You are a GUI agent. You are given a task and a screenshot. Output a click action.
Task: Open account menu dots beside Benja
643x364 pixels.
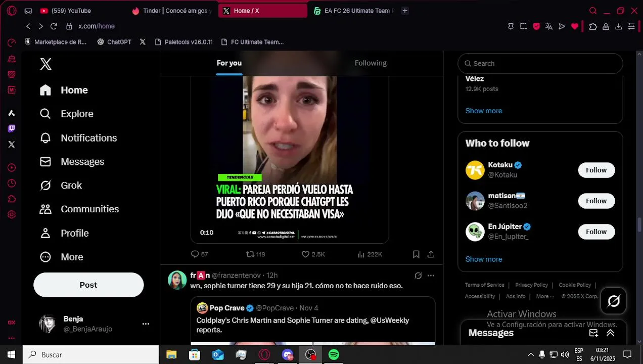tap(146, 324)
